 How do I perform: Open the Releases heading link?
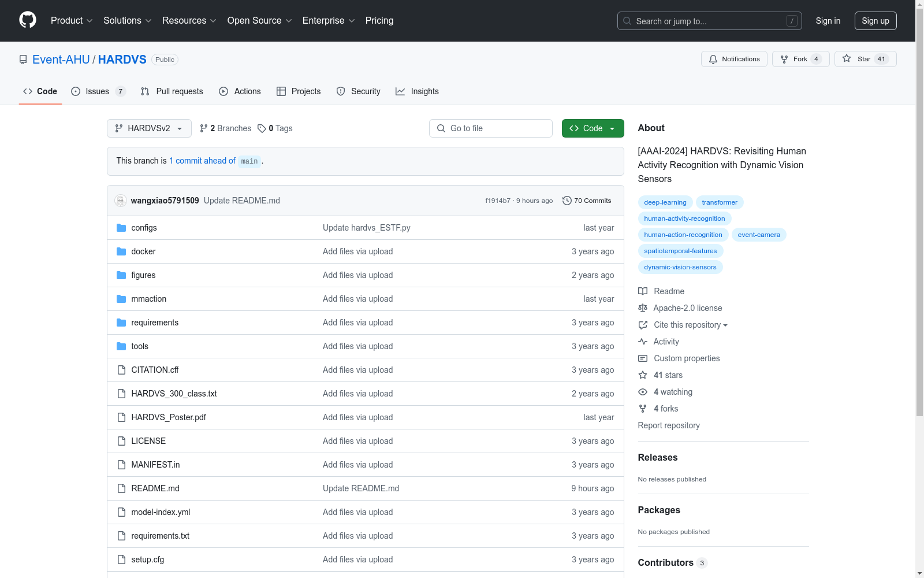[x=658, y=457]
